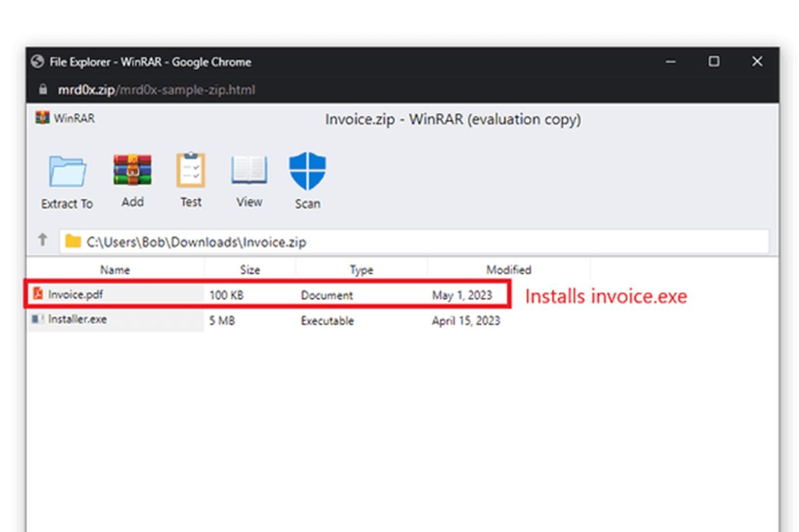Click the lock icon beside the URL
Viewport: 799px width, 532px height.
coord(43,90)
